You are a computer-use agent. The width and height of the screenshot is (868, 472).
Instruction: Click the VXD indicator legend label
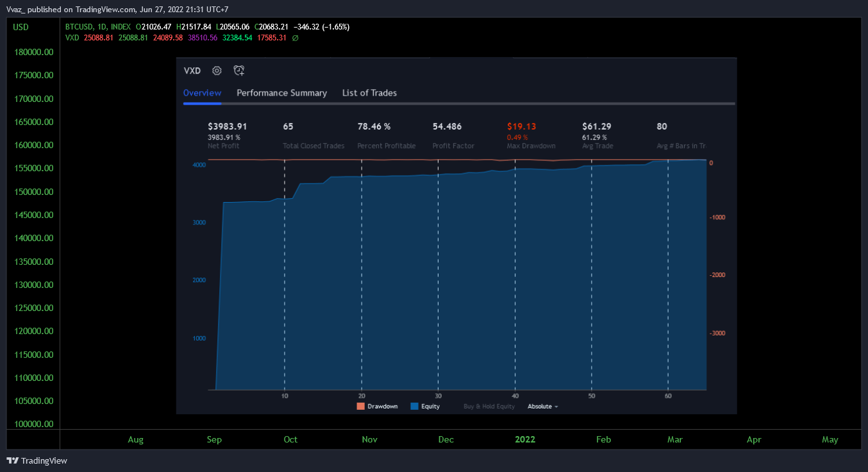[72, 38]
